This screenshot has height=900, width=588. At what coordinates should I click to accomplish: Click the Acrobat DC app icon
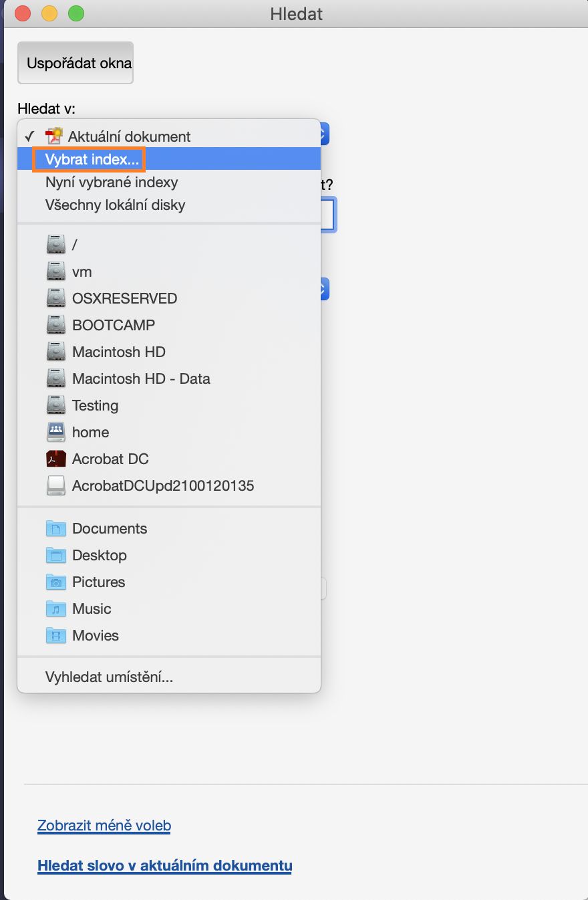point(56,459)
